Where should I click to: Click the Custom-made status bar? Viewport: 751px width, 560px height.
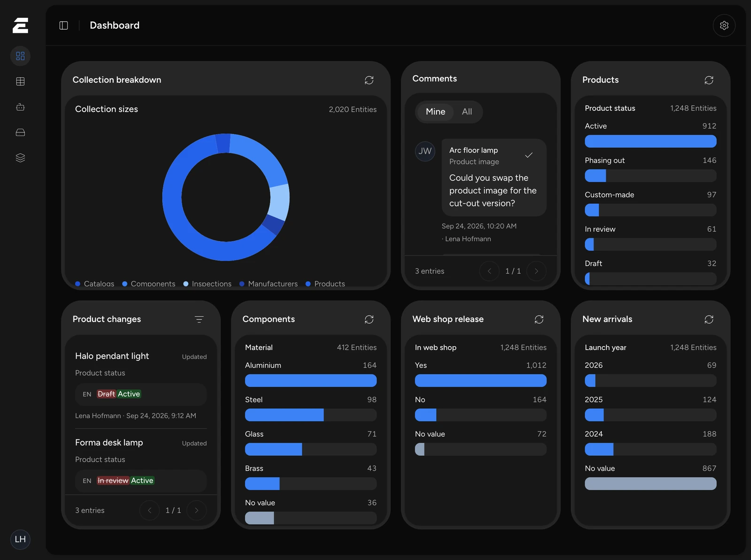pos(651,210)
